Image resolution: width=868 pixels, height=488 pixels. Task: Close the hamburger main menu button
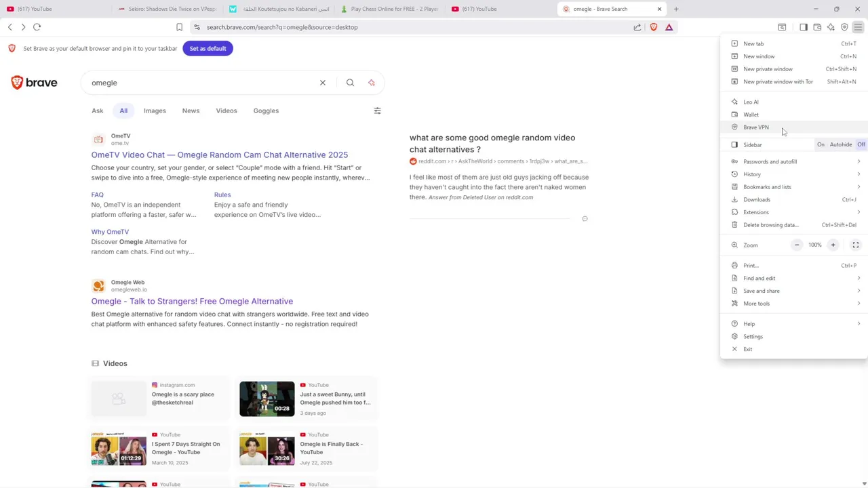tap(858, 27)
